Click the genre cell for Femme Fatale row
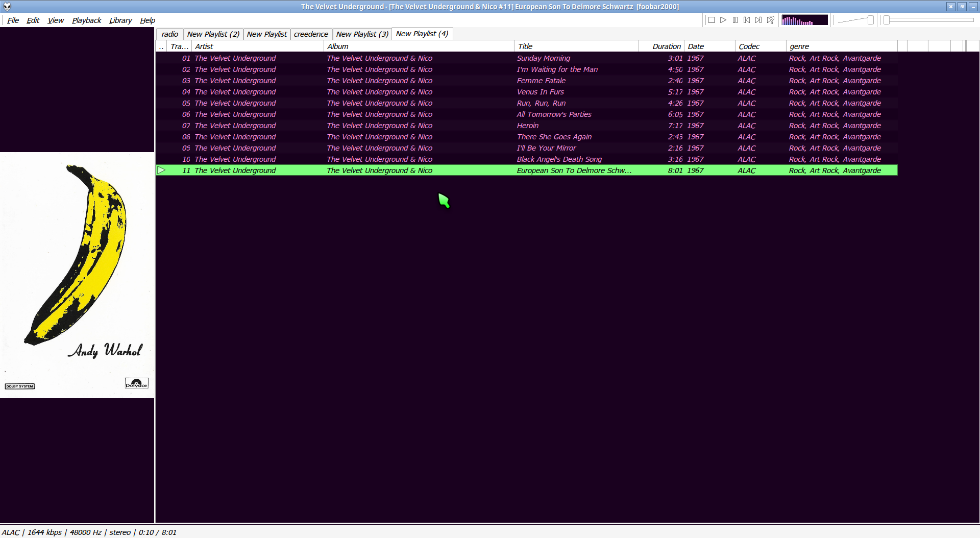 point(835,81)
